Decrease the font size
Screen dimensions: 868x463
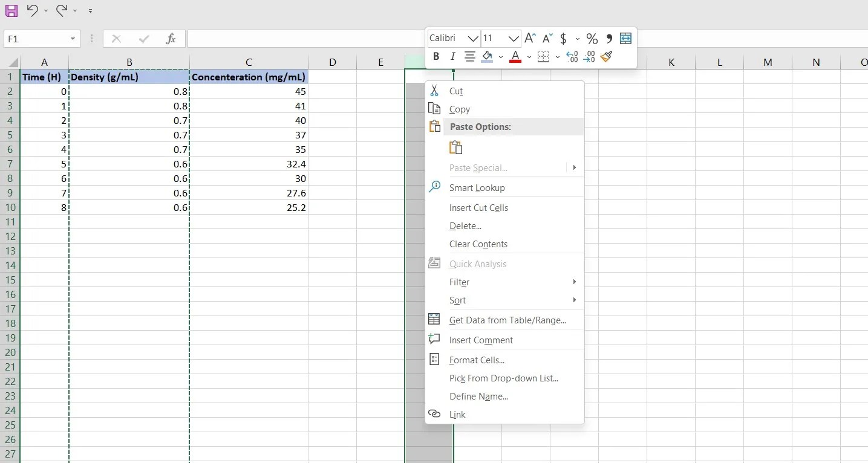(x=547, y=38)
